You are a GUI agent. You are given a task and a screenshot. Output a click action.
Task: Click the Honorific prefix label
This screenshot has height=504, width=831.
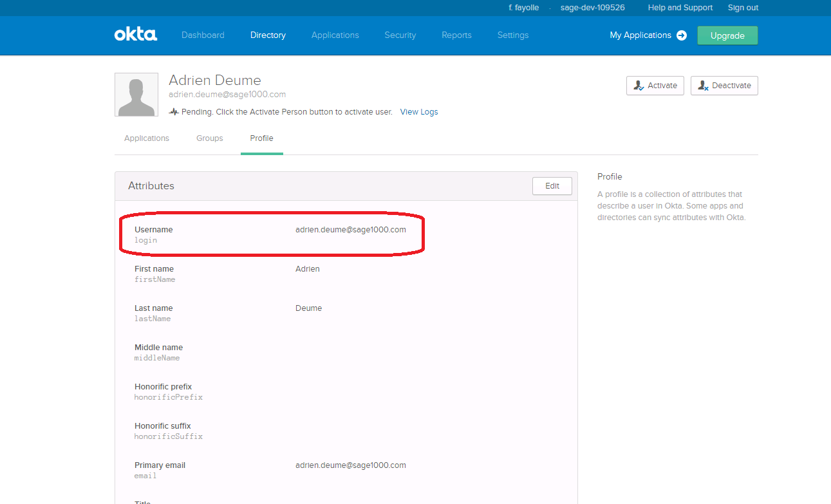coord(163,387)
